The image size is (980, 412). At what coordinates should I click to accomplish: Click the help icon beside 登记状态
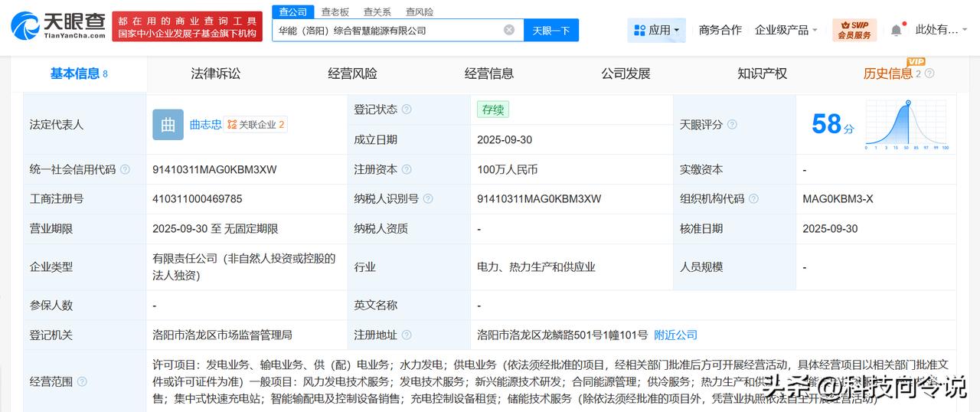(x=407, y=110)
